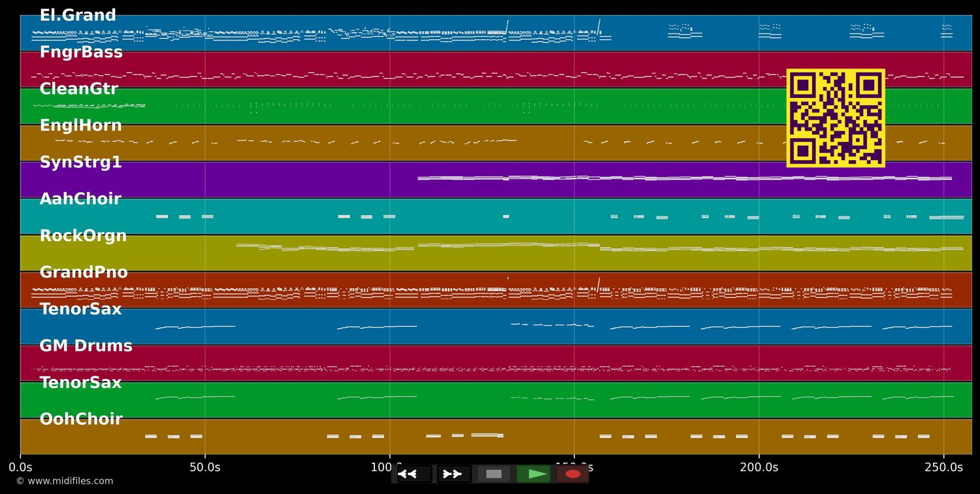Select the El.Grand track label
This screenshot has width=980, height=494.
pos(78,16)
